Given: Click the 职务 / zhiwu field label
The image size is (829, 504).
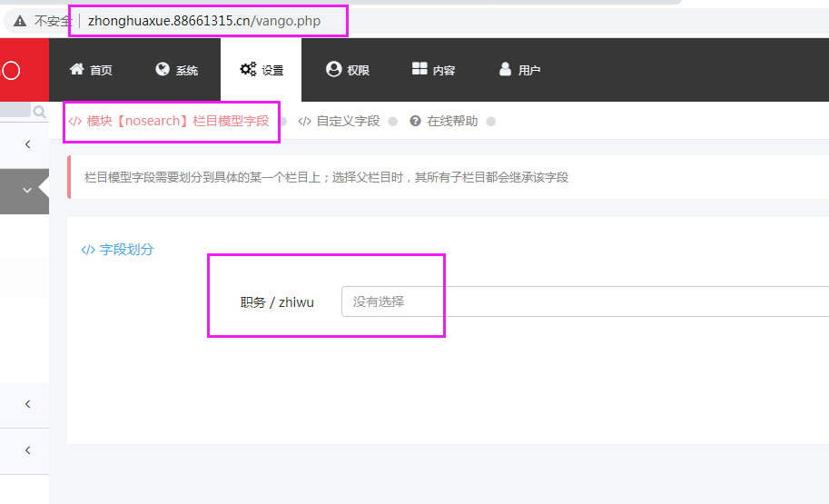Looking at the screenshot, I should (277, 302).
